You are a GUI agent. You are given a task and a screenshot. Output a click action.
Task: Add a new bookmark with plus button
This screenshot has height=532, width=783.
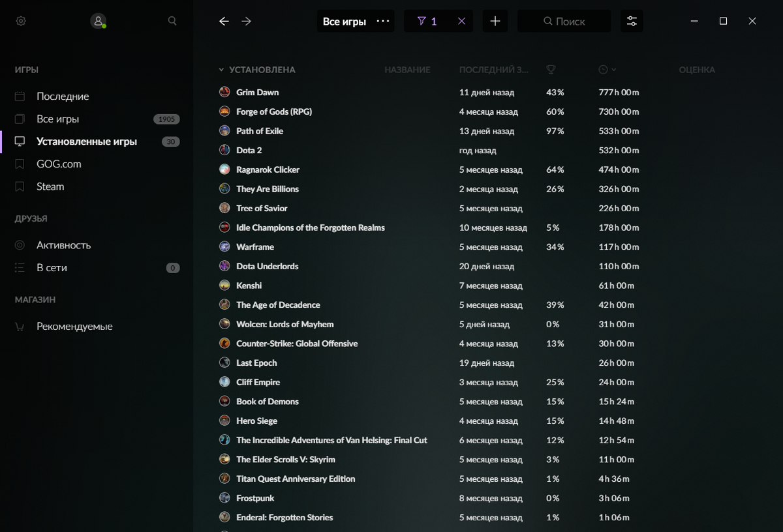pos(495,21)
